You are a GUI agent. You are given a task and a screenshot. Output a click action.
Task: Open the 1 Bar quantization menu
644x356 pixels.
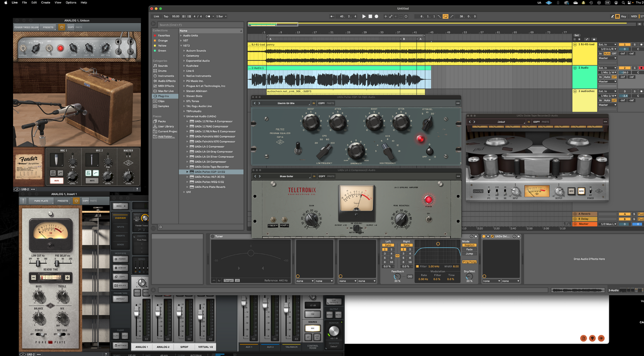[220, 16]
